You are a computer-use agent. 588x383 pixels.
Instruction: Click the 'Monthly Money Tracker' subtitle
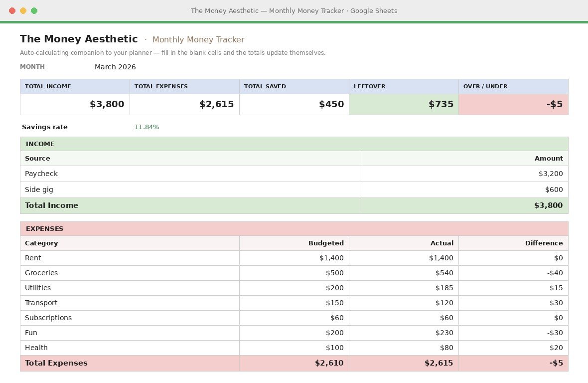click(x=198, y=39)
